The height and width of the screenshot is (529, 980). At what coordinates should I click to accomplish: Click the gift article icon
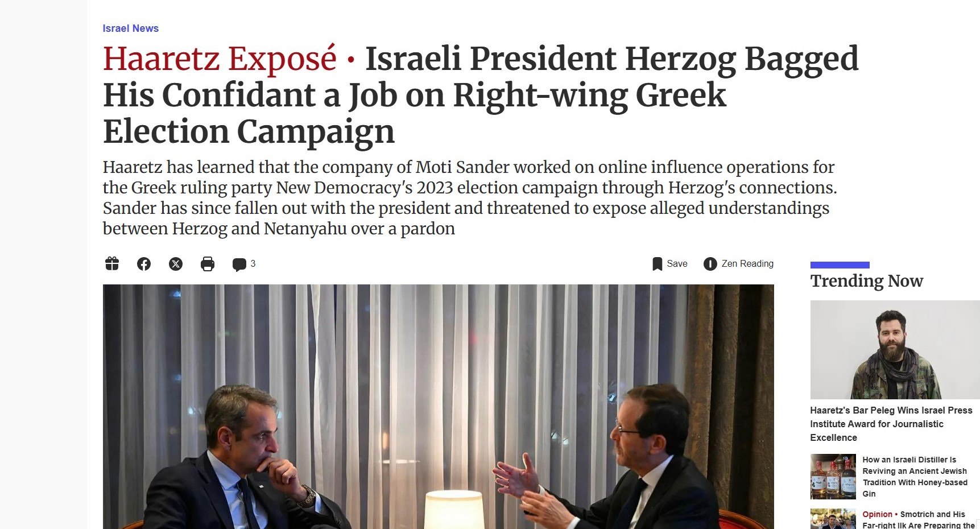click(112, 263)
